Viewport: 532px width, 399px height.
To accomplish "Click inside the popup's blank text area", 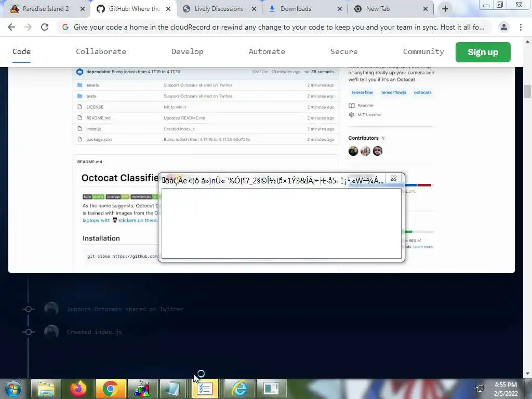I will [281, 223].
